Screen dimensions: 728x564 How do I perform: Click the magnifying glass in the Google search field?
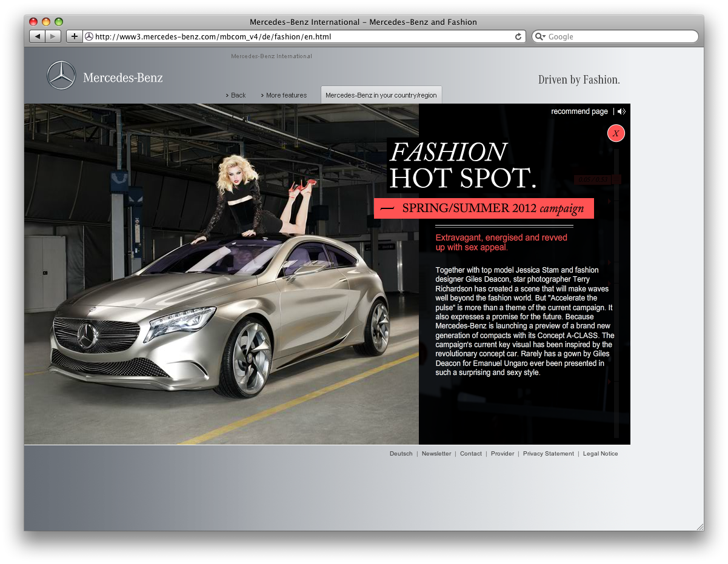[x=539, y=36]
